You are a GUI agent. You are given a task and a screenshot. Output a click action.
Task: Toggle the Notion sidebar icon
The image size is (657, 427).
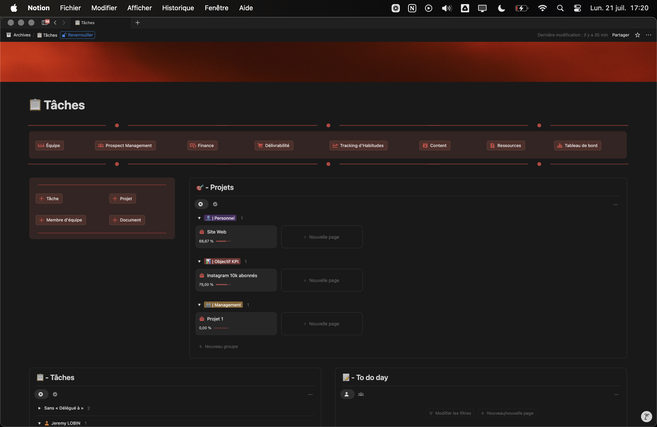click(x=45, y=22)
